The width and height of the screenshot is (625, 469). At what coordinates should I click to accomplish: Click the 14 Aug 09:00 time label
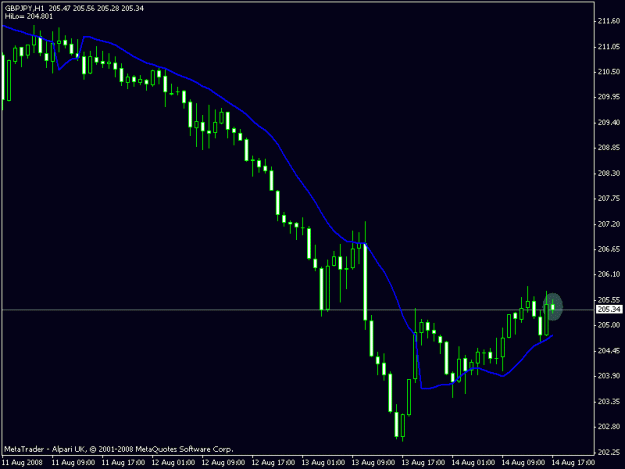523,462
